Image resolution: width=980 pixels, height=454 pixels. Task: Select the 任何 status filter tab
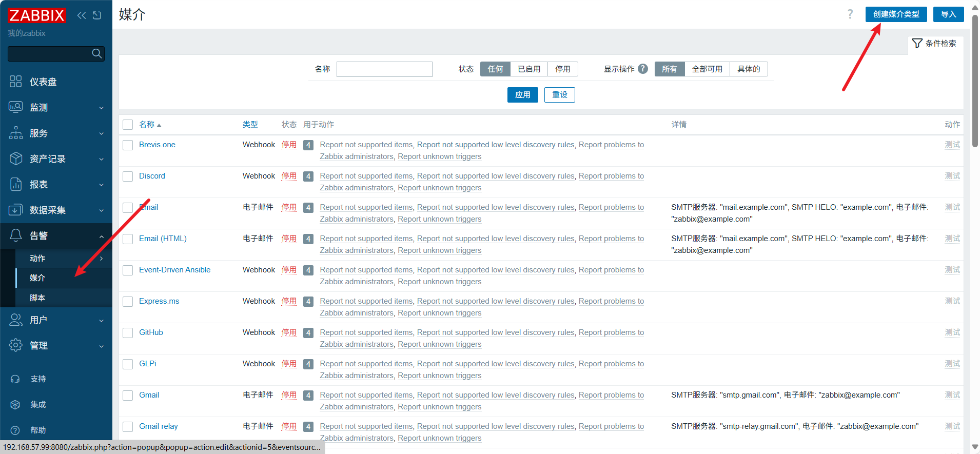pyautogui.click(x=495, y=69)
